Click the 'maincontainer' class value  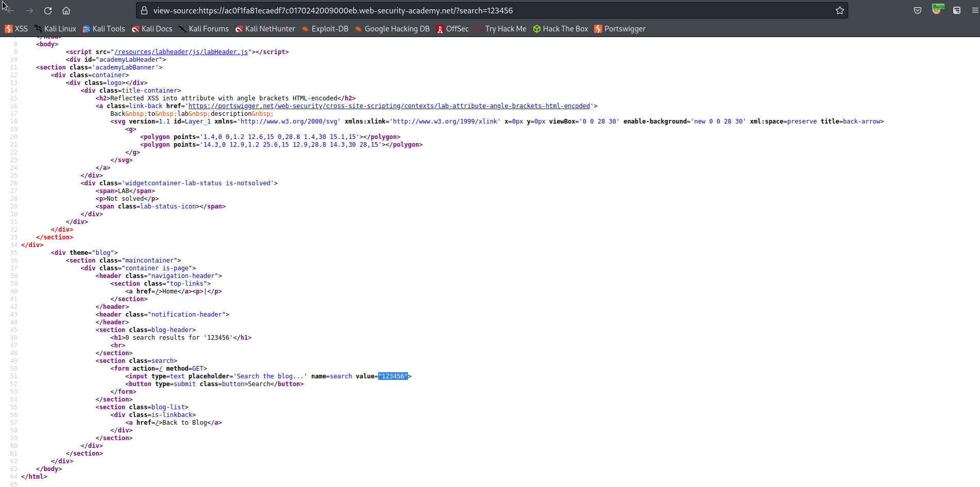pyautogui.click(x=149, y=260)
